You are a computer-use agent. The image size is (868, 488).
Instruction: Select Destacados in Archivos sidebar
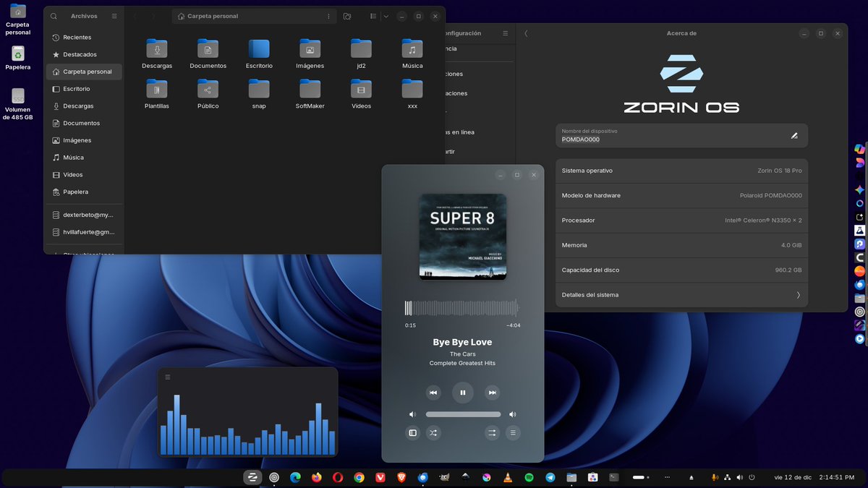[84, 54]
